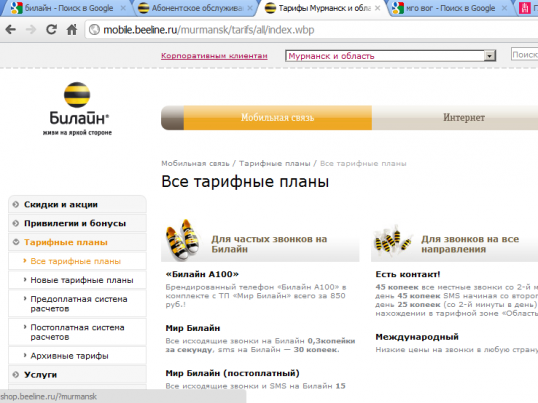
Task: Click the Билайн logo
Action: click(x=77, y=109)
